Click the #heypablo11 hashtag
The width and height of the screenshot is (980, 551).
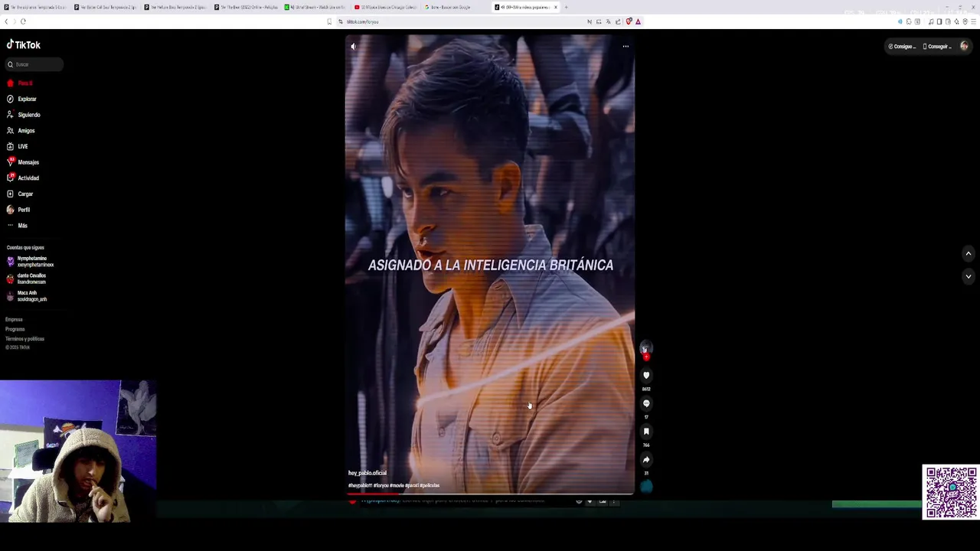coord(360,485)
